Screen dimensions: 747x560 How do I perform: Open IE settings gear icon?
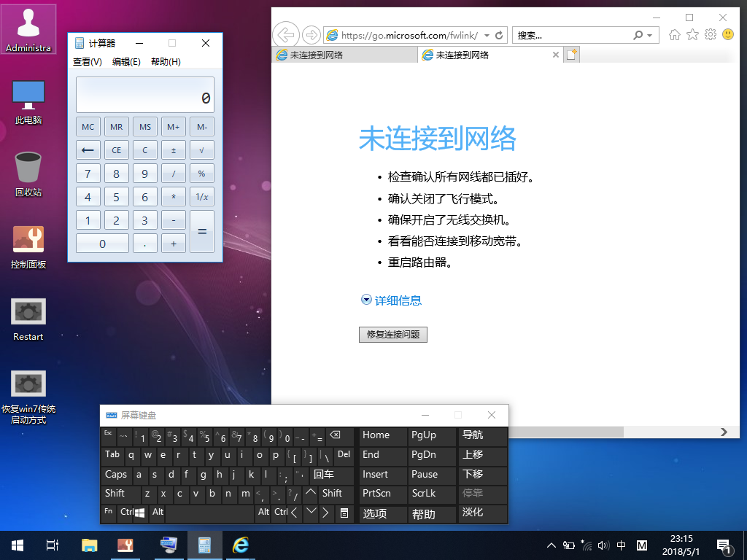pos(710,34)
